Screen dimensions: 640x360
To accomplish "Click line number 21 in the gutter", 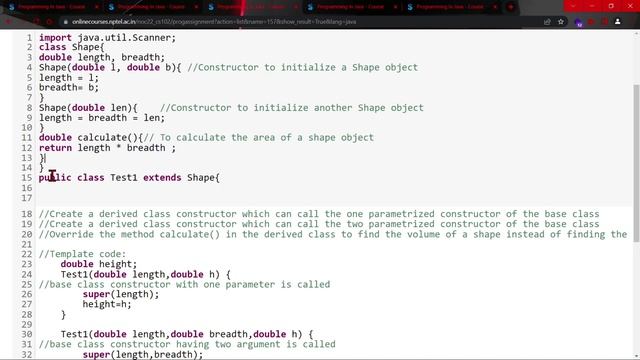I will tap(27, 244).
